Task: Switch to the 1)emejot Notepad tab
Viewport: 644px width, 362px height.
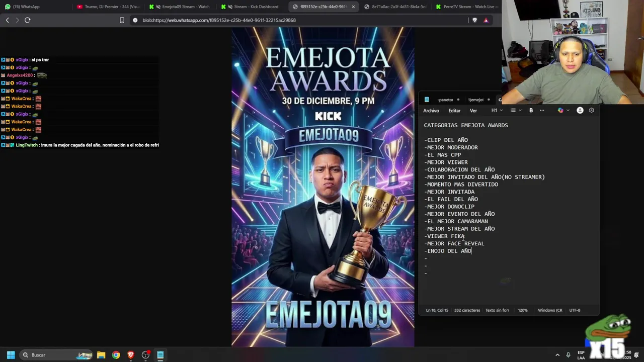Action: [476, 100]
